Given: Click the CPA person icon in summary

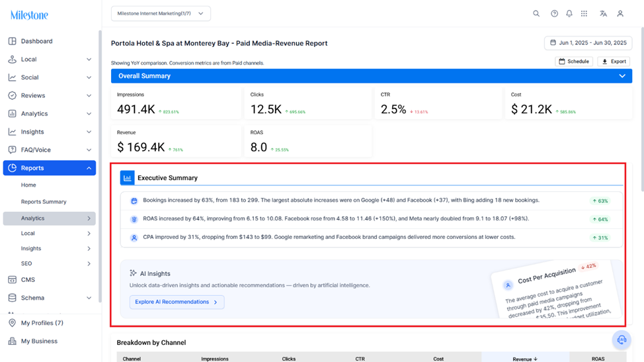Looking at the screenshot, I should point(134,238).
